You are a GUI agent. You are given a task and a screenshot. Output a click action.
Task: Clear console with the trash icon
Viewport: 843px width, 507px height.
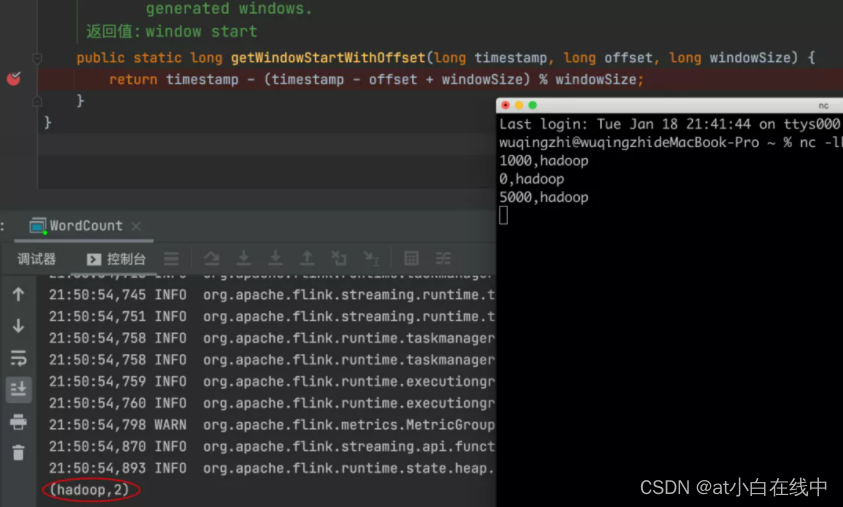[x=18, y=453]
